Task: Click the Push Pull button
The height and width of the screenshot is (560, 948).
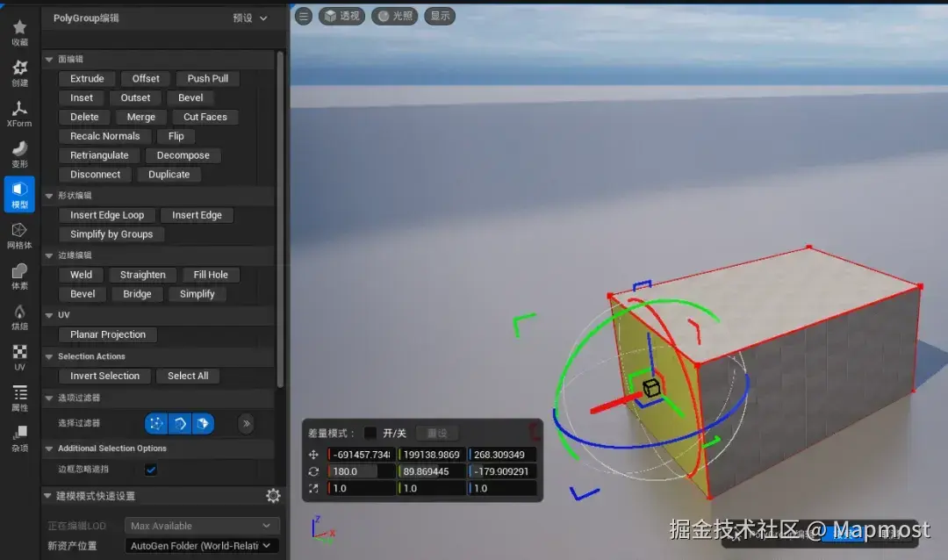Action: click(x=207, y=79)
